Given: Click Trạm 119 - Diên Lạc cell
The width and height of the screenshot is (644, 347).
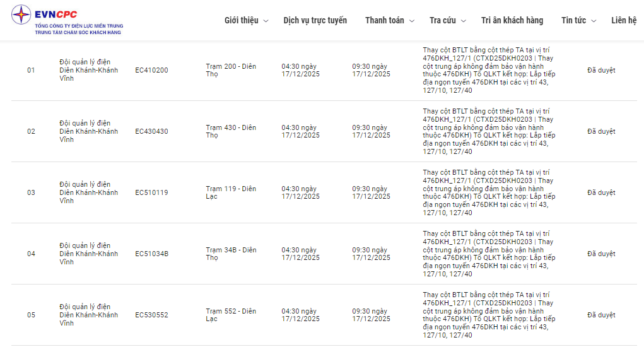Looking at the screenshot, I should 231,192.
